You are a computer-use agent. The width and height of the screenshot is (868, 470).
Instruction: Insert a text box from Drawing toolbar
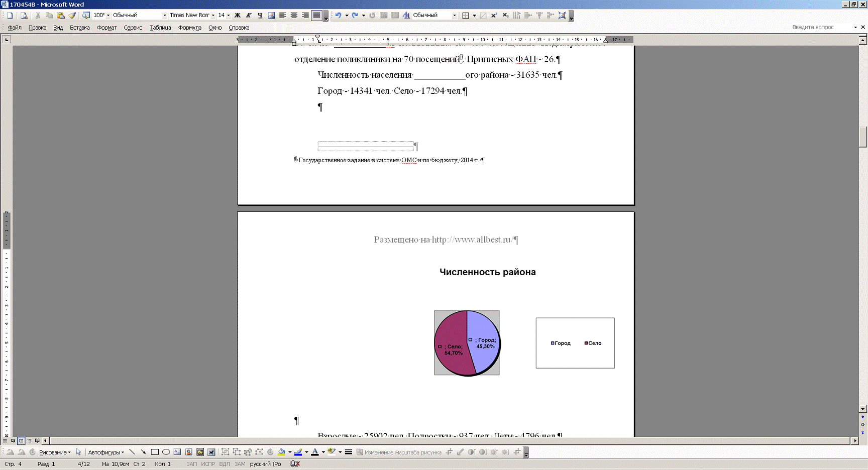[177, 452]
